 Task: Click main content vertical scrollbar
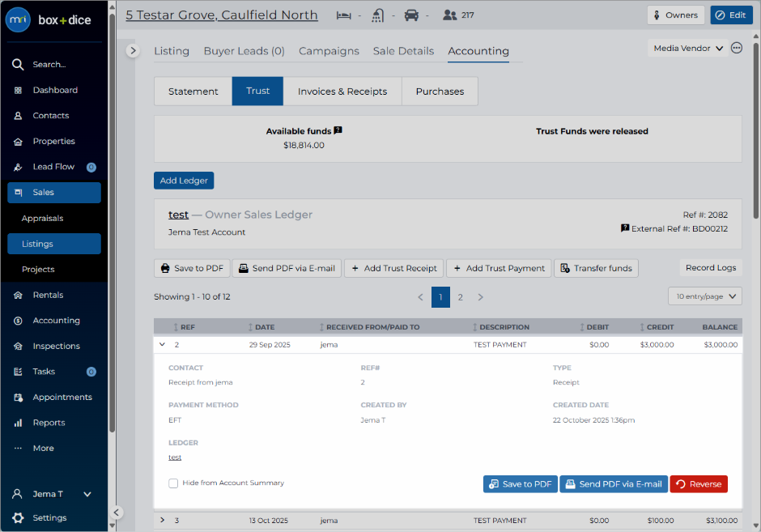click(x=755, y=131)
